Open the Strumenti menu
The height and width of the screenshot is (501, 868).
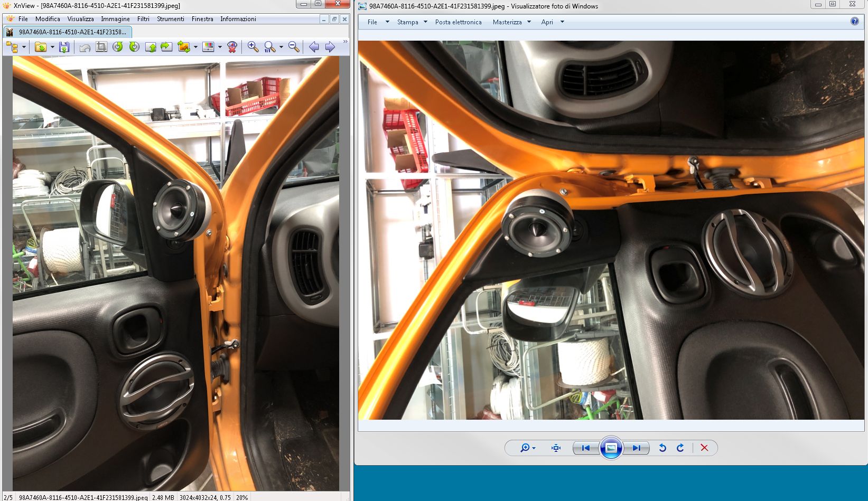pos(171,19)
